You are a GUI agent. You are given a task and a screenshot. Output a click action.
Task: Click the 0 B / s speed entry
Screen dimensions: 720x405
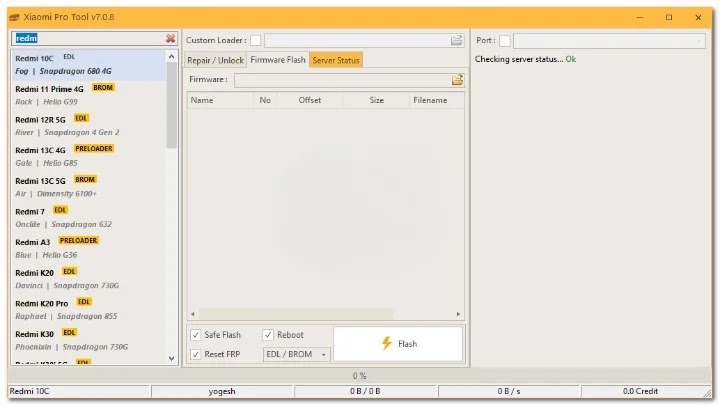(x=509, y=391)
